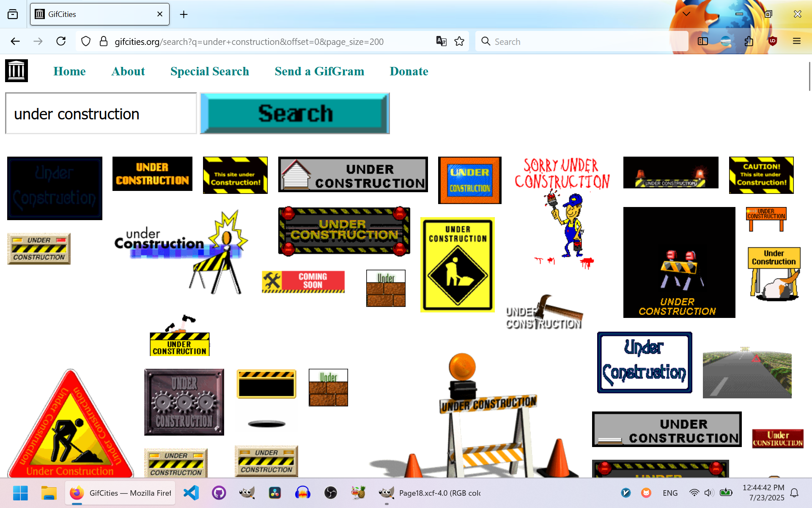The image size is (812, 508).
Task: Open the uBlock Origin extension icon
Action: (x=773, y=41)
